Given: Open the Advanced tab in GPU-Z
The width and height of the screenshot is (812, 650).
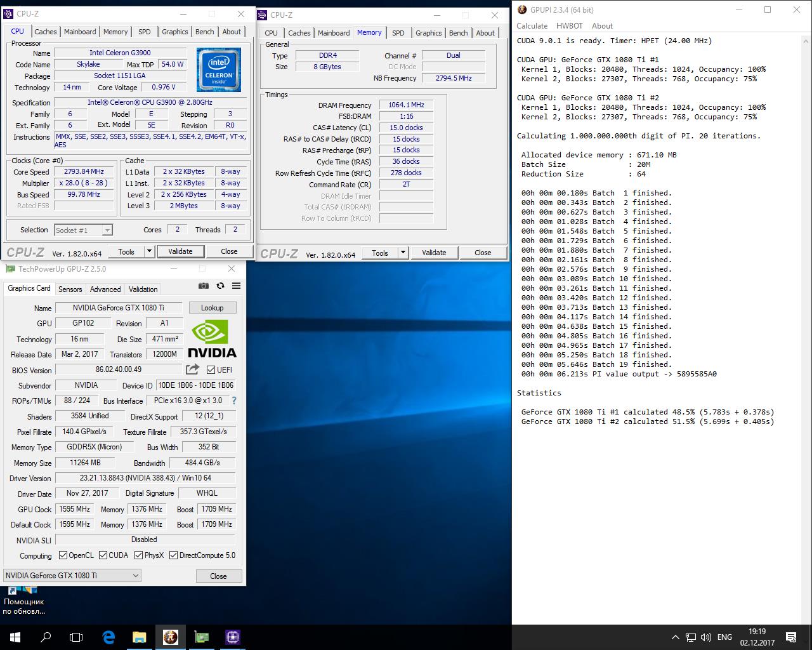Looking at the screenshot, I should (x=105, y=289).
